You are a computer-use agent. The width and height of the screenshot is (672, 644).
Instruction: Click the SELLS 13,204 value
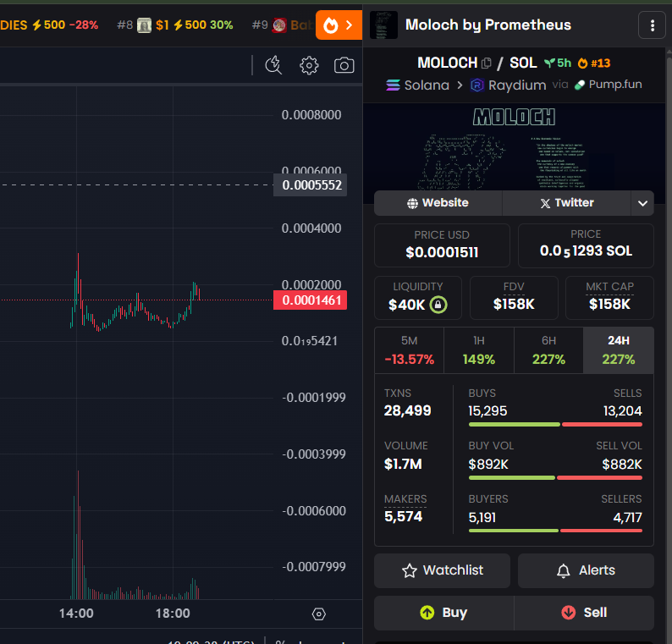click(622, 411)
